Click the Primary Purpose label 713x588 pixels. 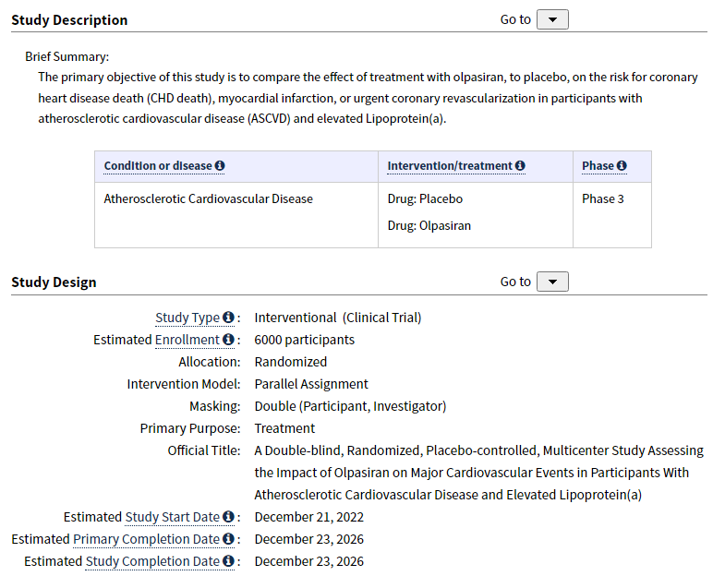(190, 428)
